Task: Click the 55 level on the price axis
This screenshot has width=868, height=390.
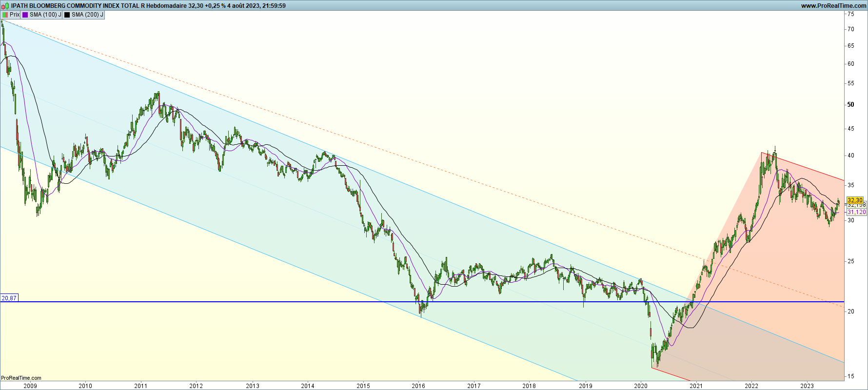Action: tap(851, 83)
